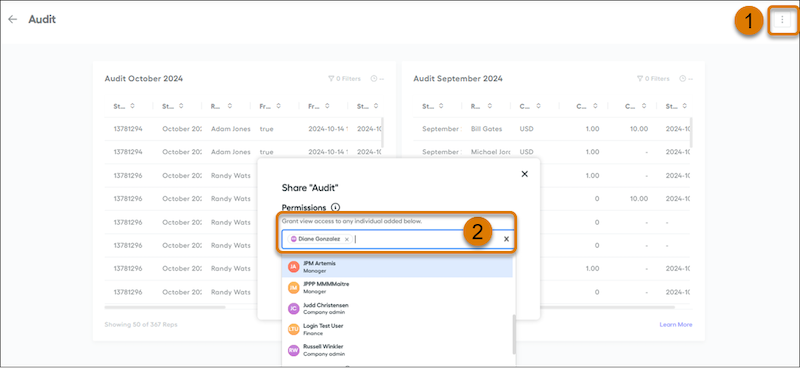This screenshot has height=368, width=800.
Task: Click the JC avatar icon
Action: click(x=293, y=308)
